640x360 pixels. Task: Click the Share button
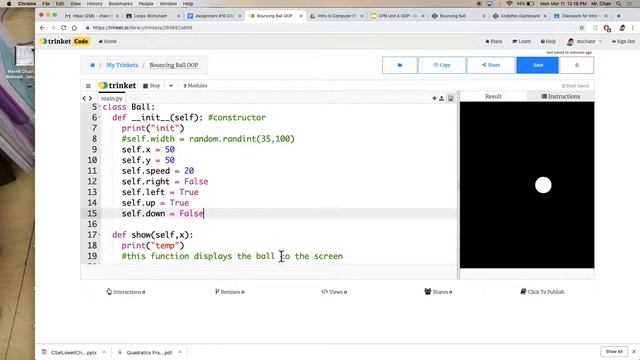click(491, 65)
